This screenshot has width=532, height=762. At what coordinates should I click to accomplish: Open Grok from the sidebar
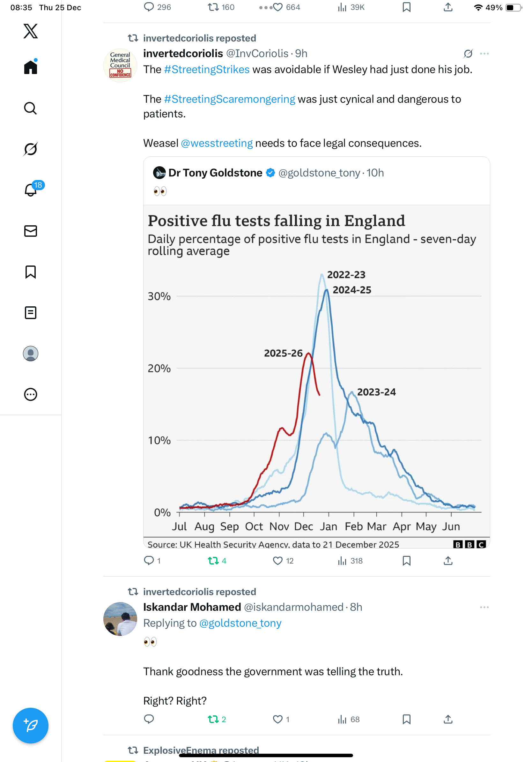click(x=31, y=149)
